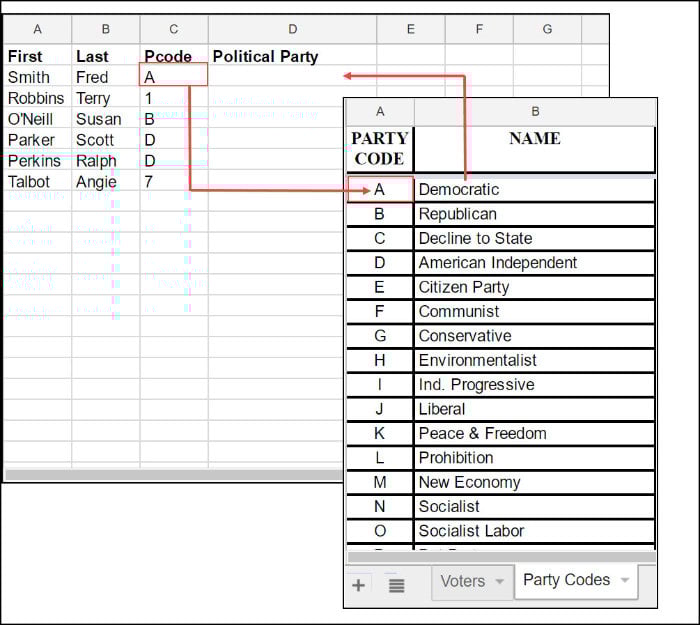Select the 'New Economy' cell
The image size is (700, 625).
[534, 483]
